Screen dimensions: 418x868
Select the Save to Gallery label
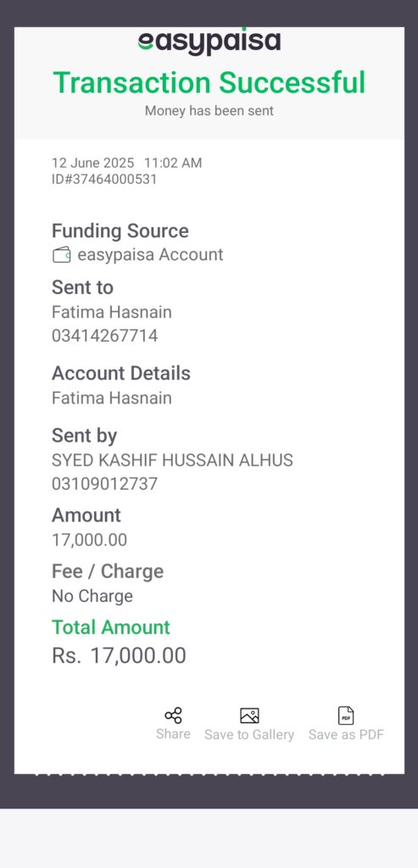pos(249,735)
